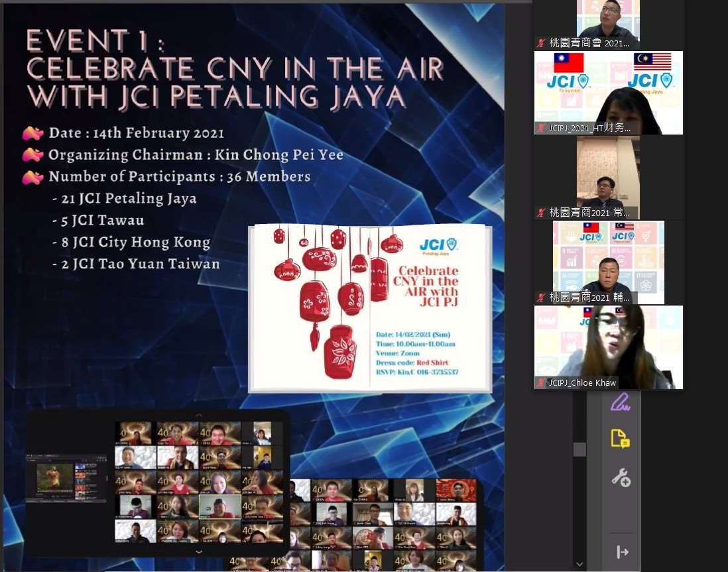
Task: Click muted mic icon beside 桃園青商2021 輔
Action: (541, 297)
